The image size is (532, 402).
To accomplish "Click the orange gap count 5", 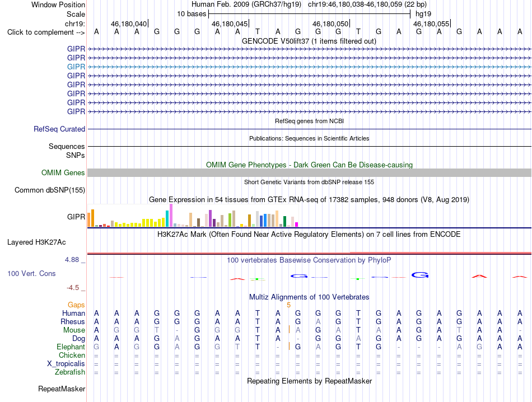I will [x=289, y=305].
